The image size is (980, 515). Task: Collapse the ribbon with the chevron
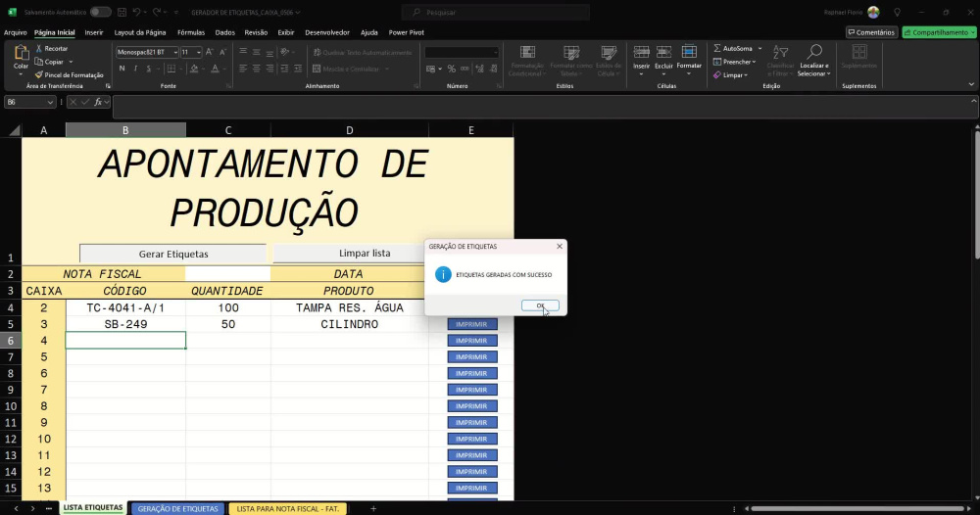click(971, 84)
